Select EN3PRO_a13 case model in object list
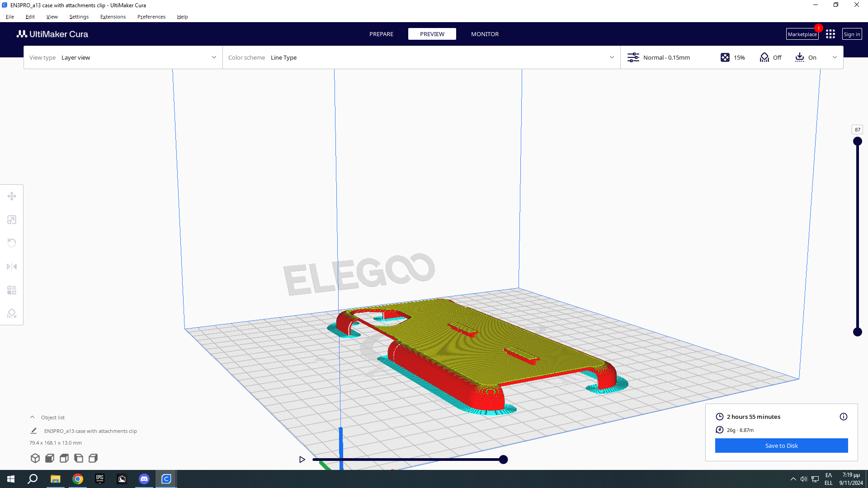Screen dimensions: 868x488 point(90,431)
